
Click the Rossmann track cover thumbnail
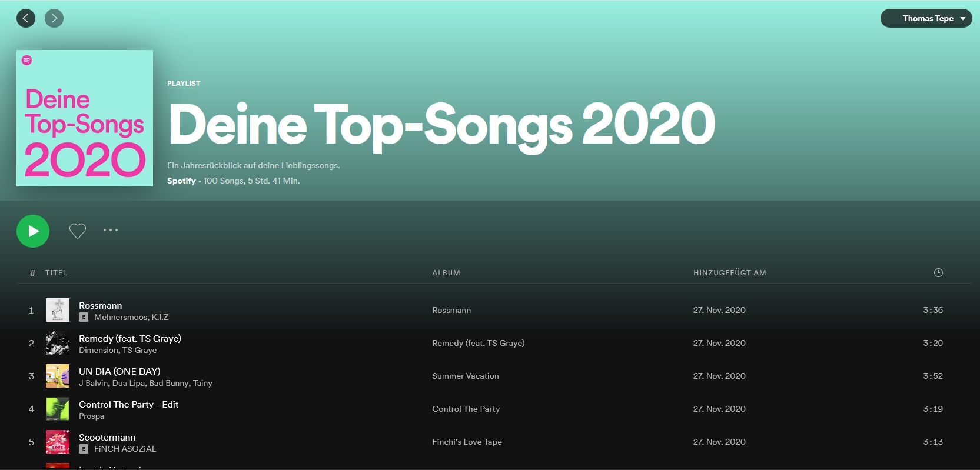58,310
